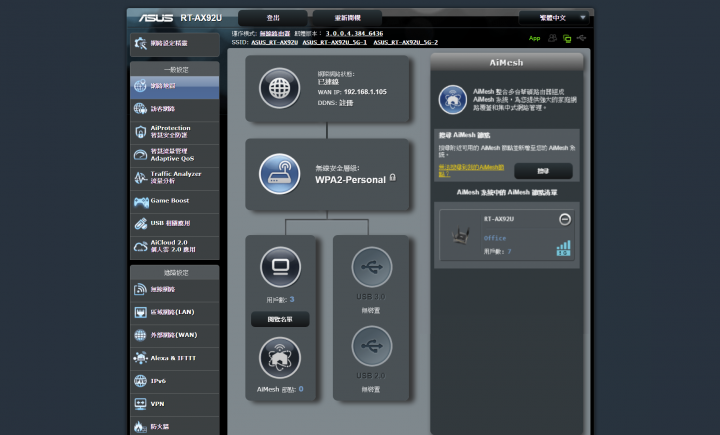The image size is (720, 435).
Task: Open the Wireless settings icon in sidebar
Action: click(140, 289)
